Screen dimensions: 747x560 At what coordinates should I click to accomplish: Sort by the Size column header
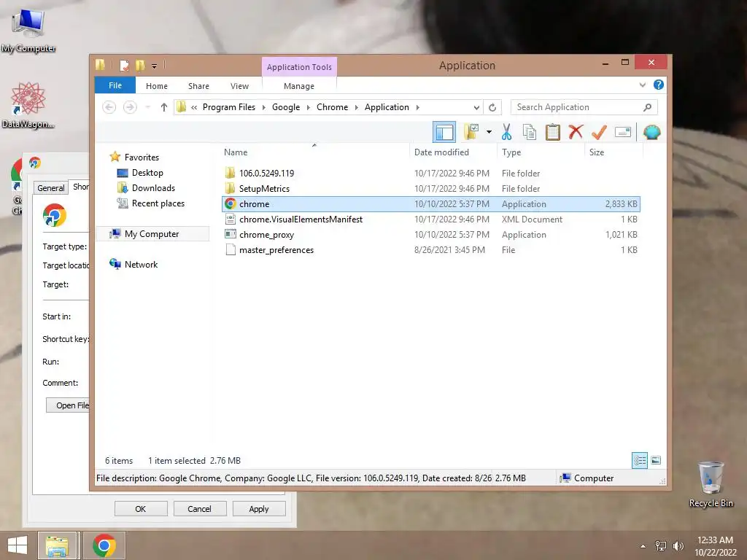coord(614,152)
